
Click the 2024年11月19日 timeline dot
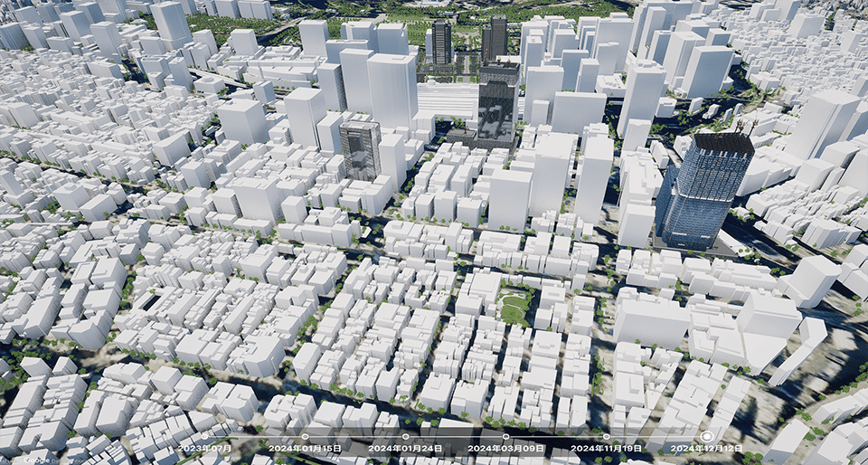coord(606,436)
